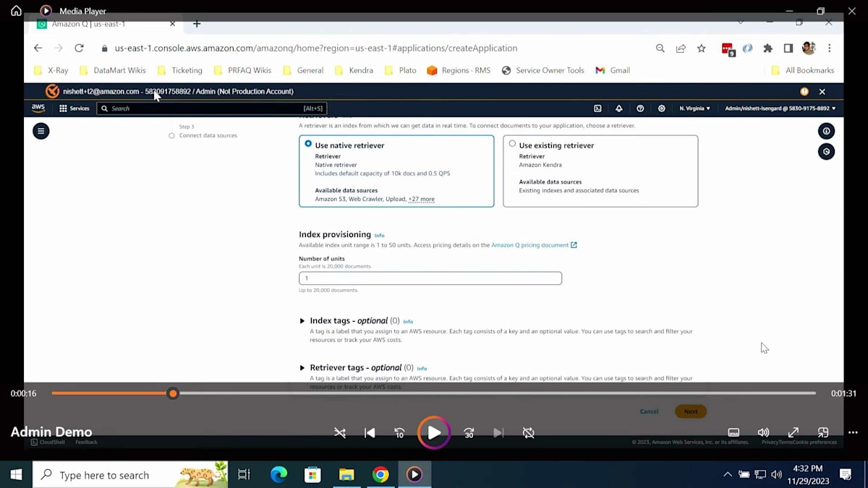868x488 pixels.
Task: Click the AWS console search field
Action: click(212, 108)
